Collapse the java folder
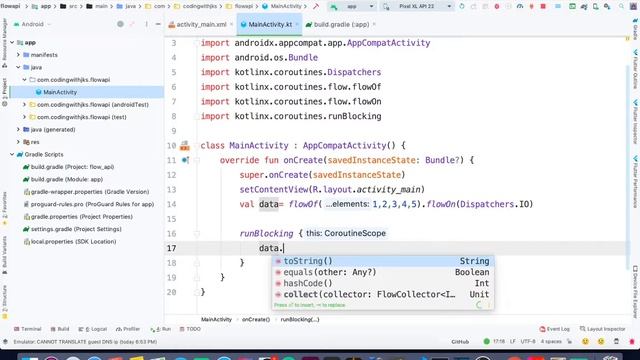The width and height of the screenshot is (640, 360). click(18, 67)
